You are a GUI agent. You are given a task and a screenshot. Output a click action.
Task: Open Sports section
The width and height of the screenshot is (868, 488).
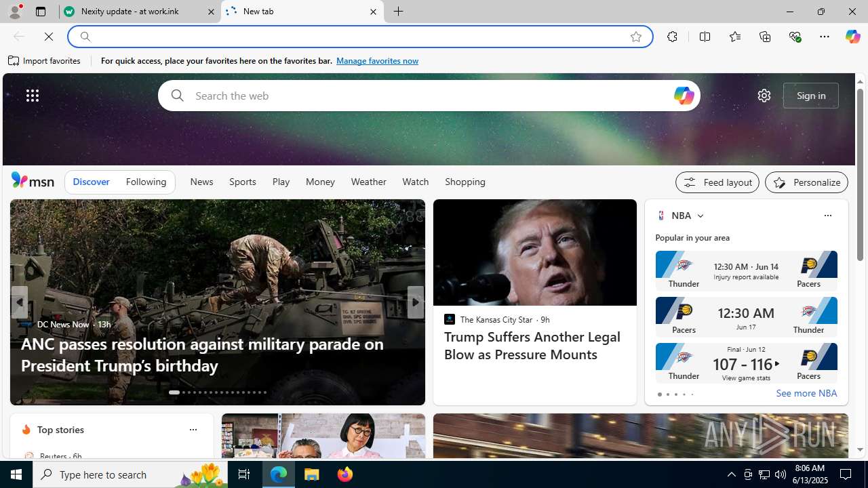click(x=243, y=182)
